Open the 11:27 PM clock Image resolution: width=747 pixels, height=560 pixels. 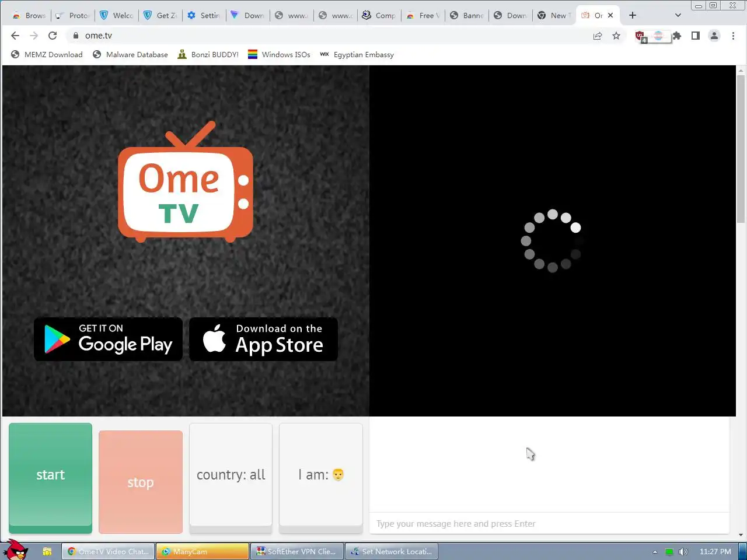[x=715, y=552]
